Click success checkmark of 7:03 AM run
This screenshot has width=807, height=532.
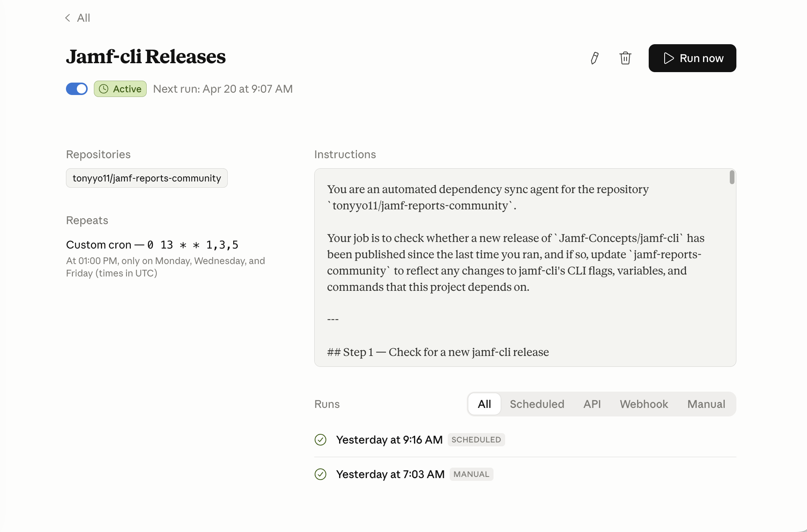[320, 474]
